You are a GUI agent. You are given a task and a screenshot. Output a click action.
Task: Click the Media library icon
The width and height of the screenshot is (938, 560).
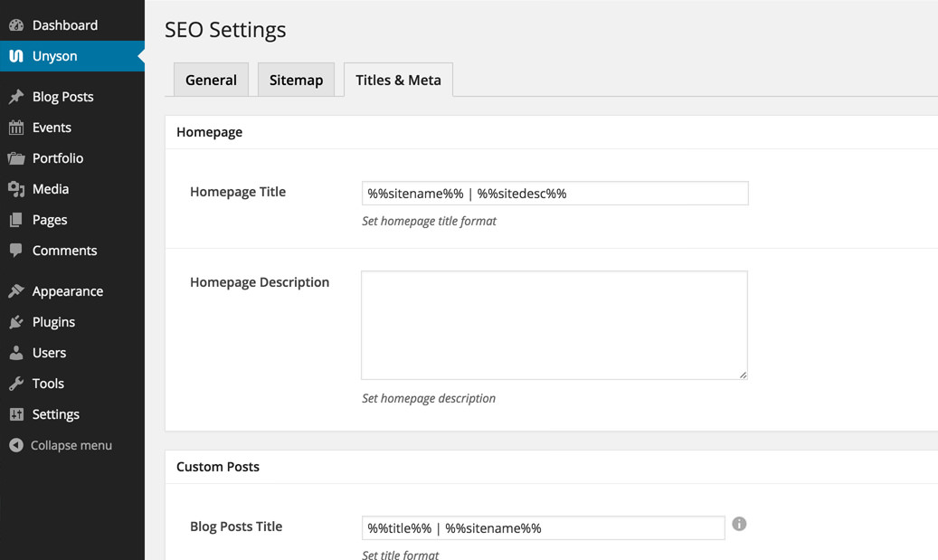pyautogui.click(x=16, y=189)
